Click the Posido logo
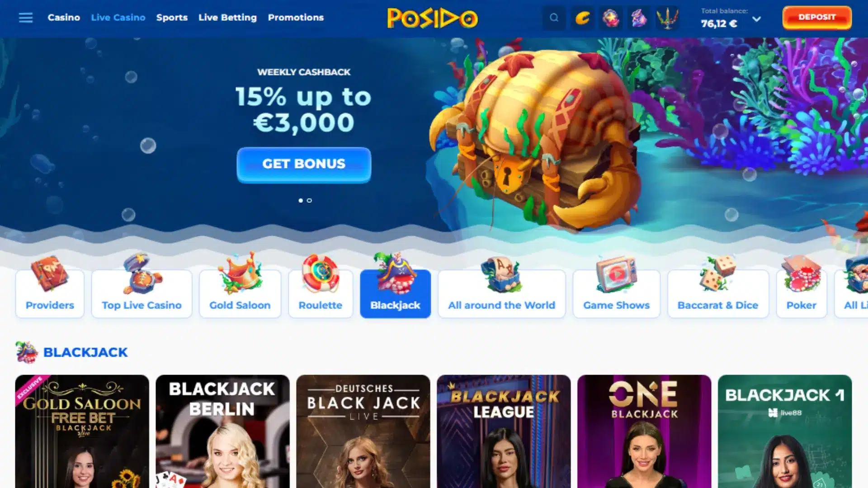 pyautogui.click(x=433, y=18)
